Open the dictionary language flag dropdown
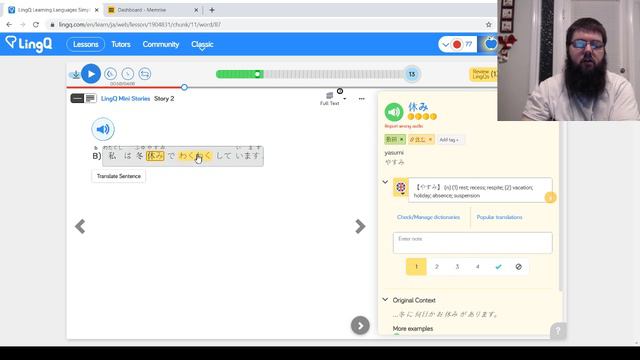This screenshot has height=360, width=640. (x=401, y=188)
